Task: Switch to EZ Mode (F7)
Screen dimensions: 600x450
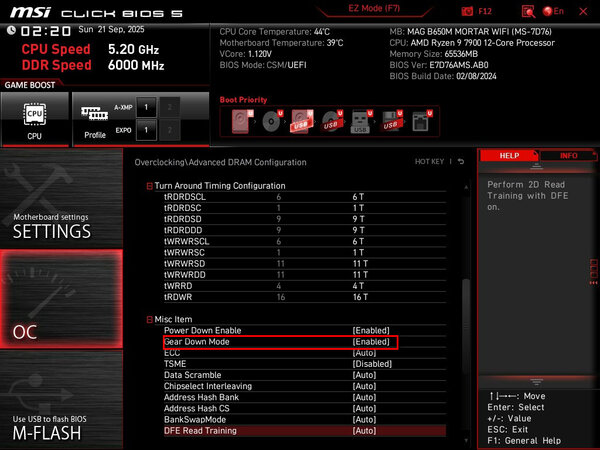Action: [x=374, y=8]
